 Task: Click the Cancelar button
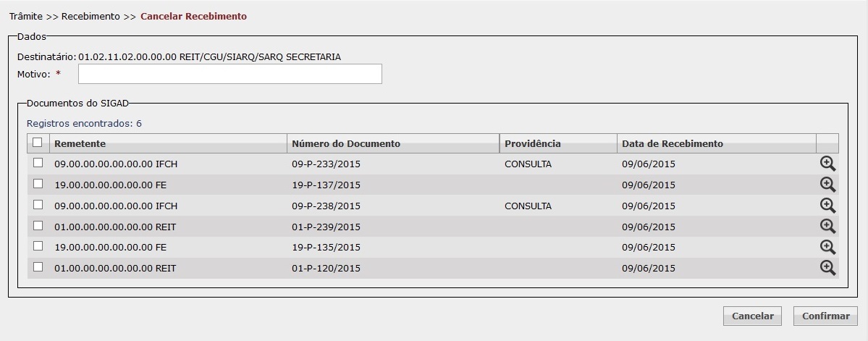(752, 316)
